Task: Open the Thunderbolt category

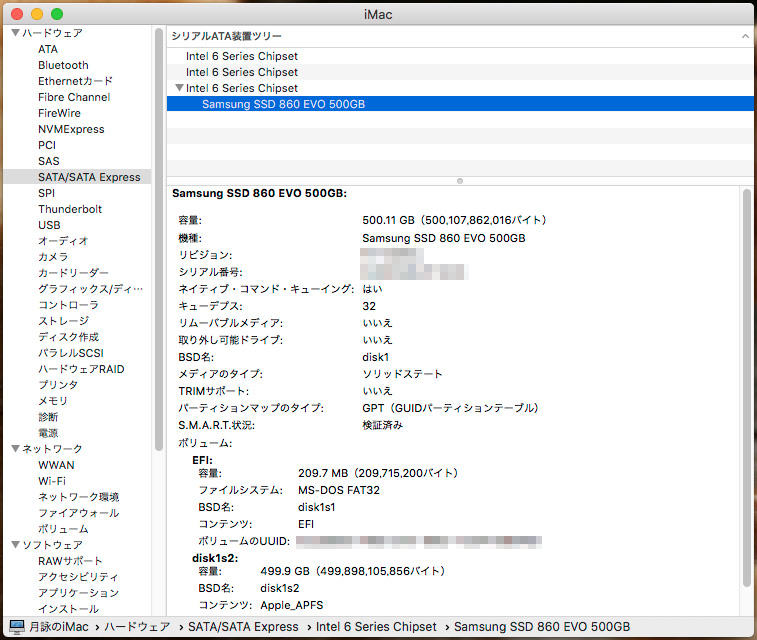Action: point(70,209)
